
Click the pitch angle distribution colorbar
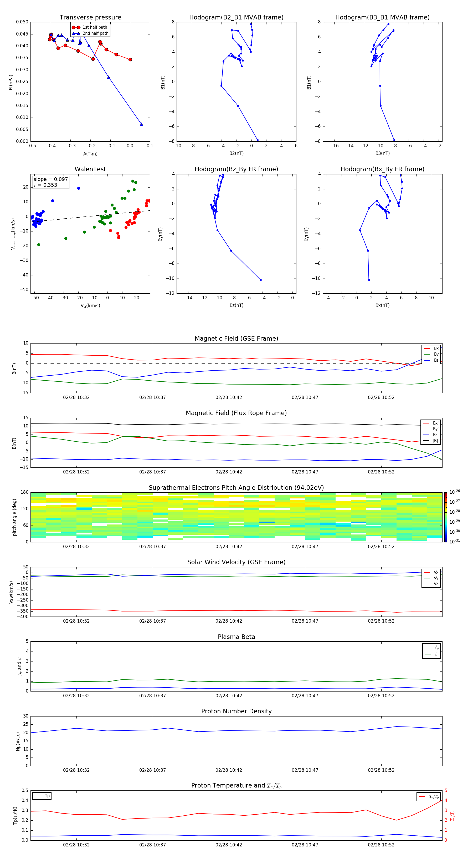point(446,517)
